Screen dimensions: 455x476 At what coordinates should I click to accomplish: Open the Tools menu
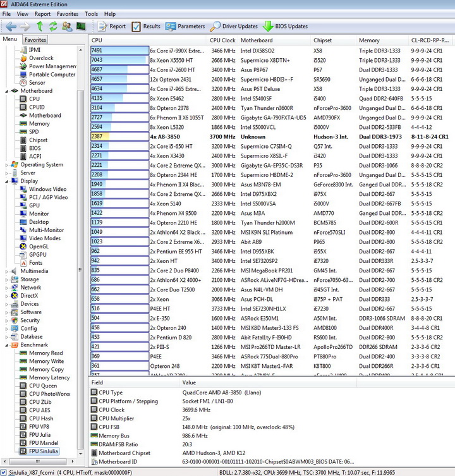pyautogui.click(x=92, y=14)
